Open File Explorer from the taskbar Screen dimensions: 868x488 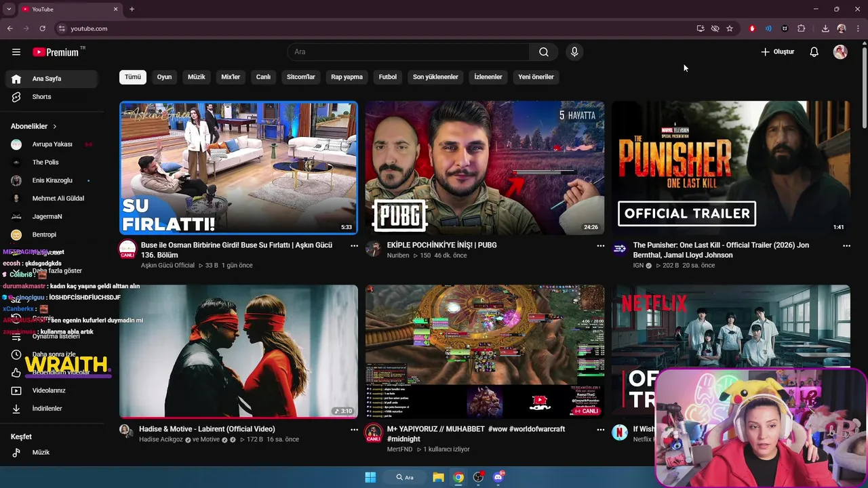point(439,477)
